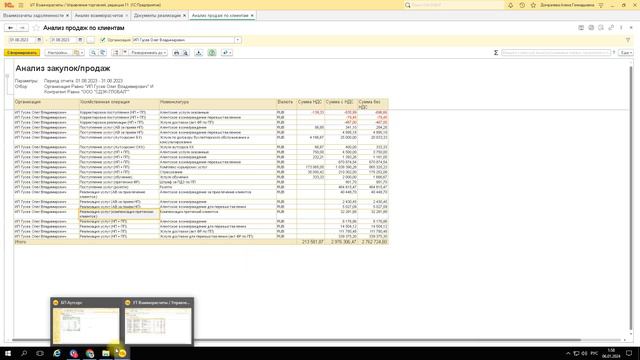
Task: Open the Windows Start menu
Action: click(x=8, y=353)
